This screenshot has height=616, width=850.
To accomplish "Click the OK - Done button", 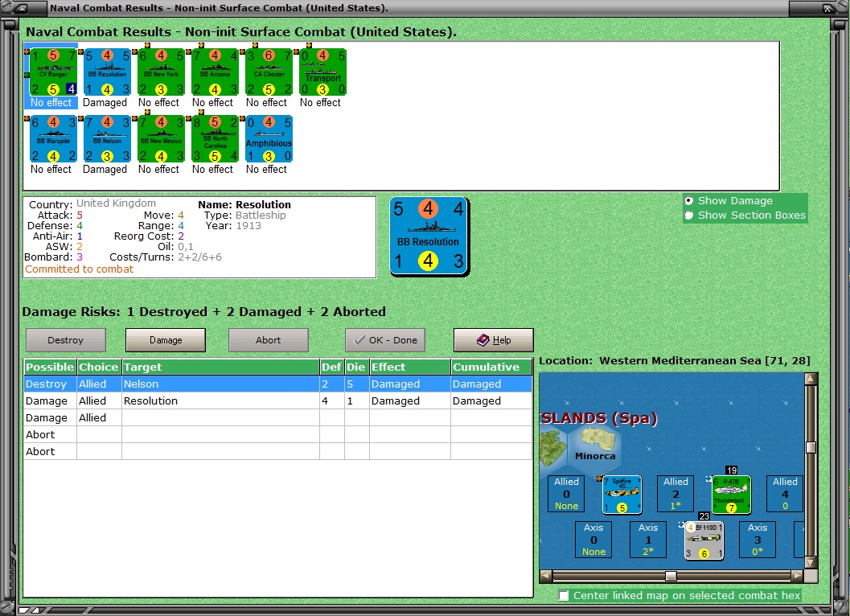I will (x=385, y=340).
